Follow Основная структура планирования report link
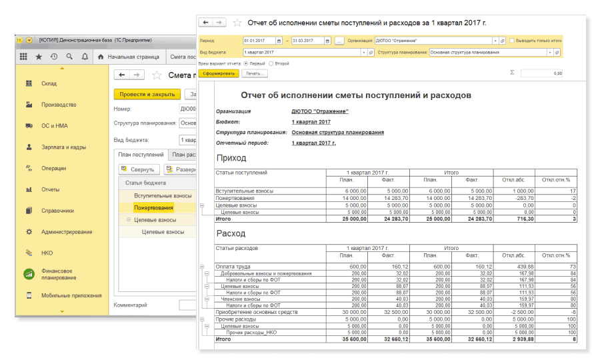The width and height of the screenshot is (600, 364). point(337,133)
